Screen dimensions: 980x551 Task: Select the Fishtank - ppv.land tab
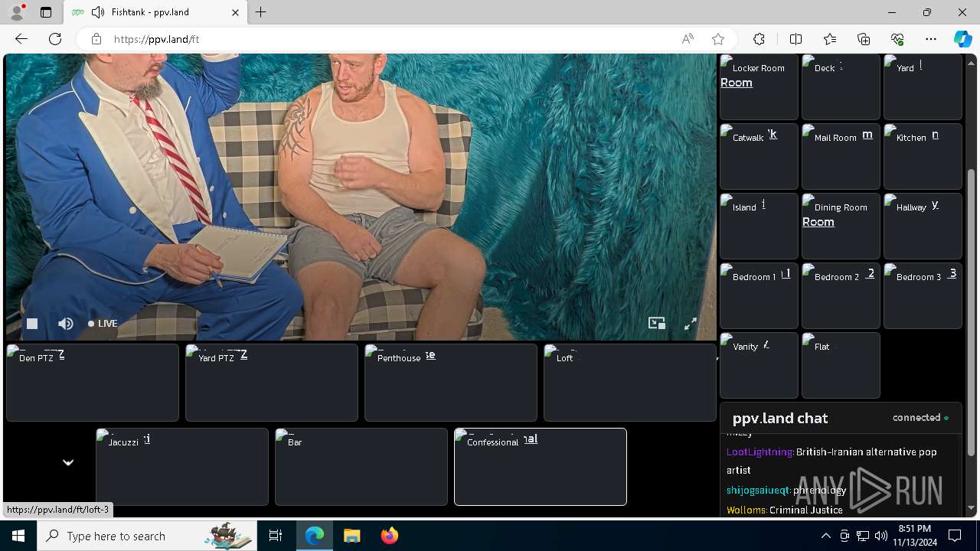pos(154,12)
